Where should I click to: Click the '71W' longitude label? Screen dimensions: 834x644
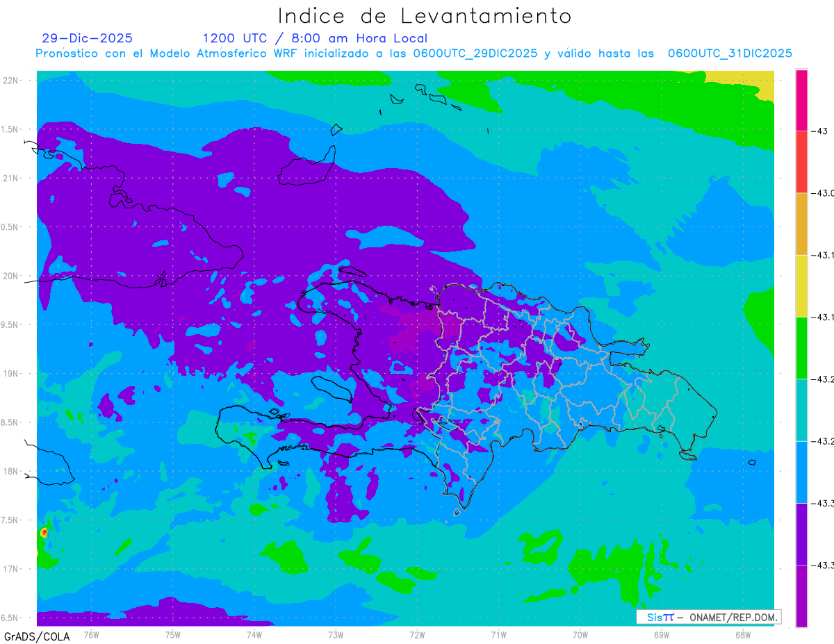(x=498, y=634)
